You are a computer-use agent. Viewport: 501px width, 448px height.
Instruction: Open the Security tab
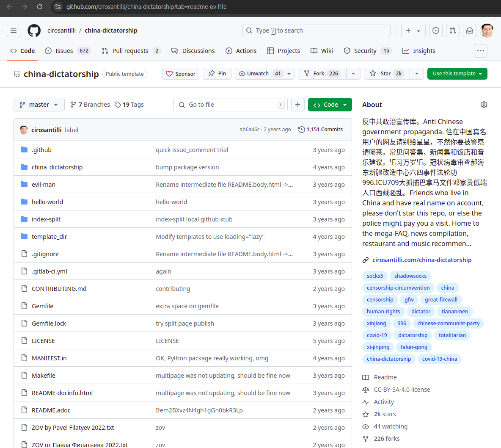pyautogui.click(x=368, y=50)
